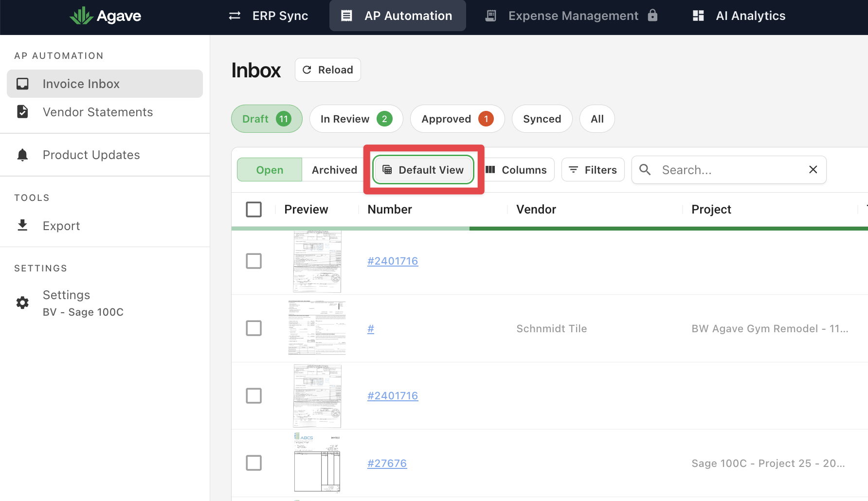
Task: Click the Default View table icon
Action: coord(387,170)
